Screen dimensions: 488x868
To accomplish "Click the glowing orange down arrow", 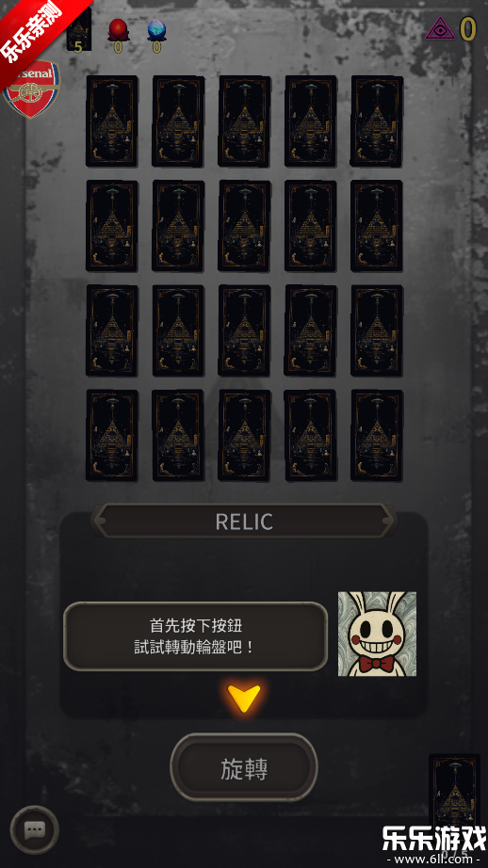I will [x=244, y=698].
